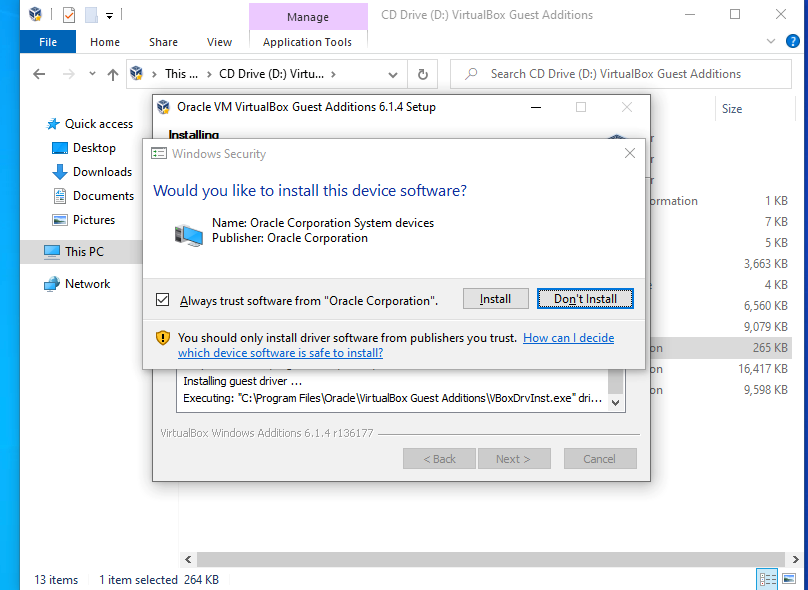This screenshot has width=808, height=590.
Task: Click the yellow warning shield icon
Action: click(163, 338)
